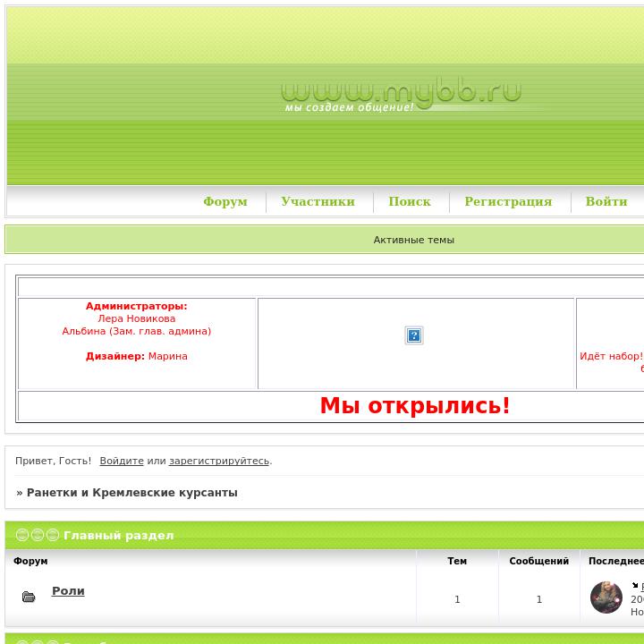
Task: Click the Лера Новикова administrator name
Action: pyautogui.click(x=137, y=318)
